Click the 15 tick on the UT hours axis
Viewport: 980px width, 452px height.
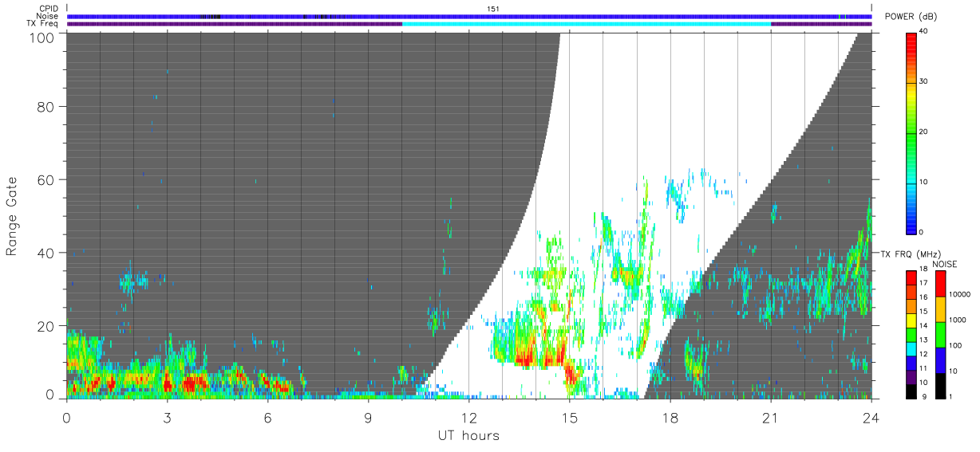point(569,417)
